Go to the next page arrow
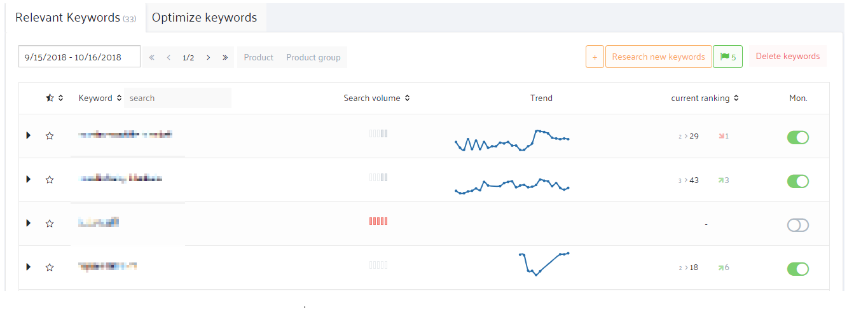868x326 pixels. point(208,57)
